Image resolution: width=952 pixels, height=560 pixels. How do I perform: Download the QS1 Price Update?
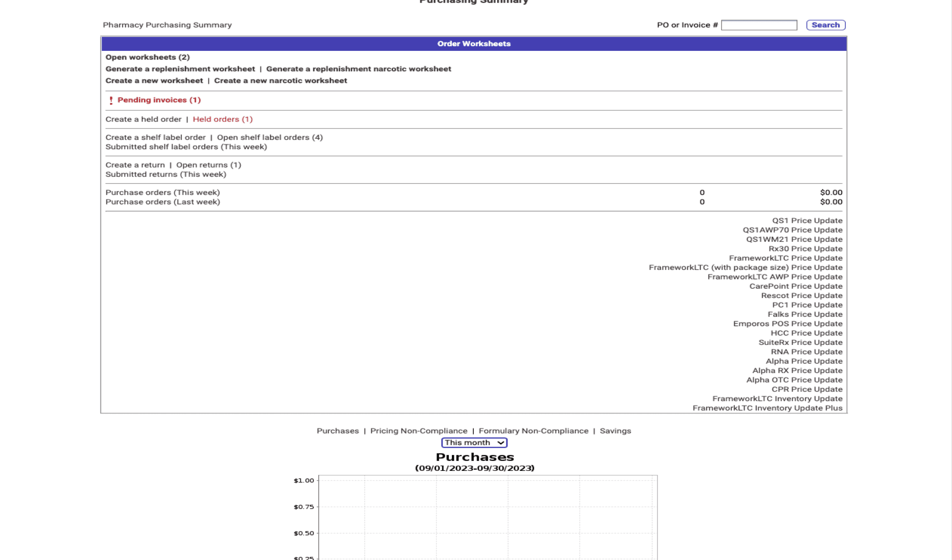pyautogui.click(x=807, y=221)
